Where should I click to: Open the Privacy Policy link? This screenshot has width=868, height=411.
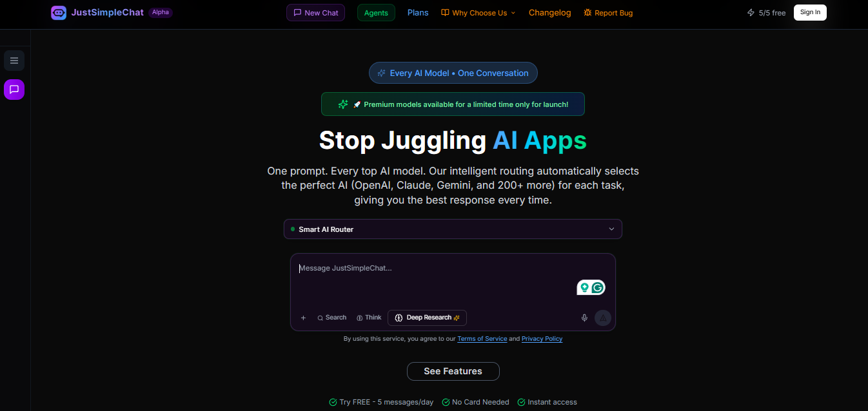coord(542,339)
